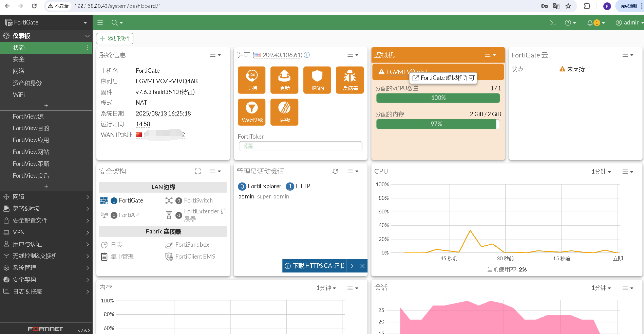Open the Update (更新) license tile
Viewport: 644px width, 334px height.
(x=284, y=80)
